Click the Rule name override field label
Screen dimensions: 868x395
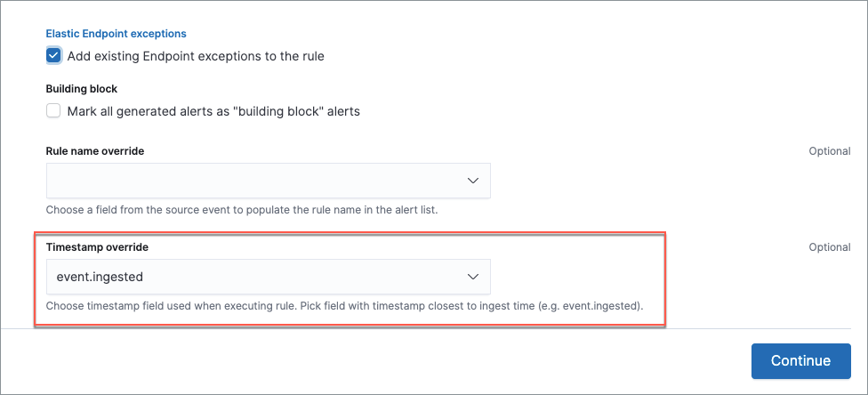[x=95, y=151]
